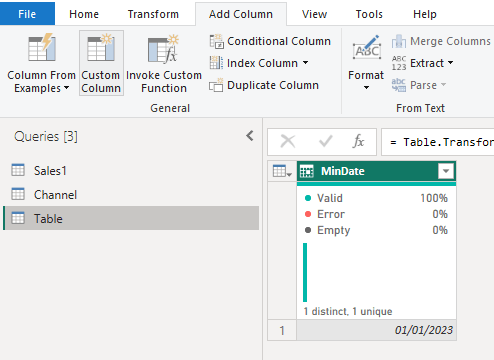Click the Error 0% quality entry

[376, 214]
